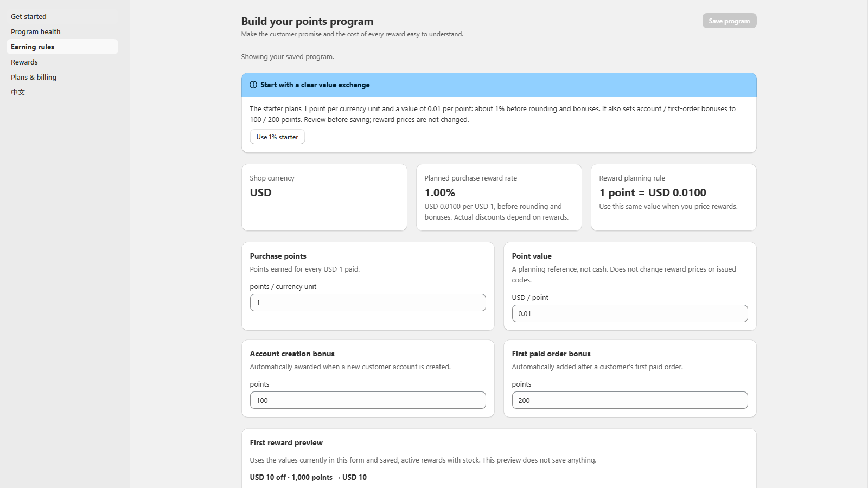
Task: Select the Shop currency USD card
Action: click(324, 197)
